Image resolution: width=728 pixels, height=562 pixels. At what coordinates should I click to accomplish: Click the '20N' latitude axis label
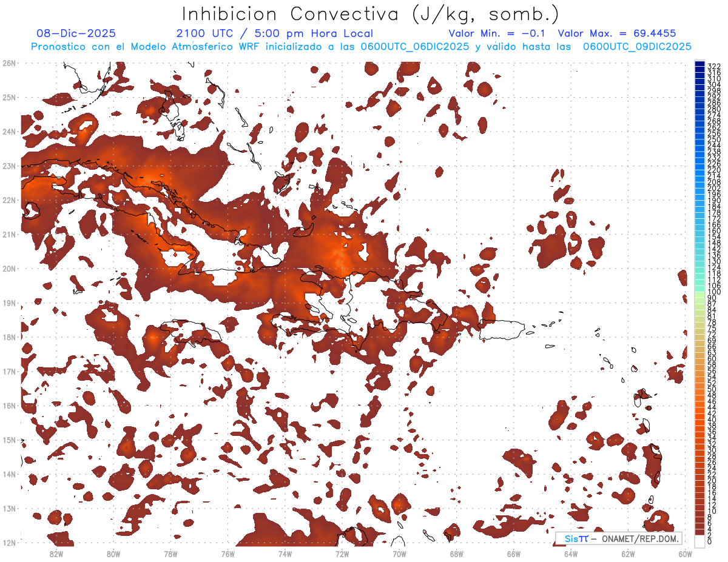tap(8, 269)
